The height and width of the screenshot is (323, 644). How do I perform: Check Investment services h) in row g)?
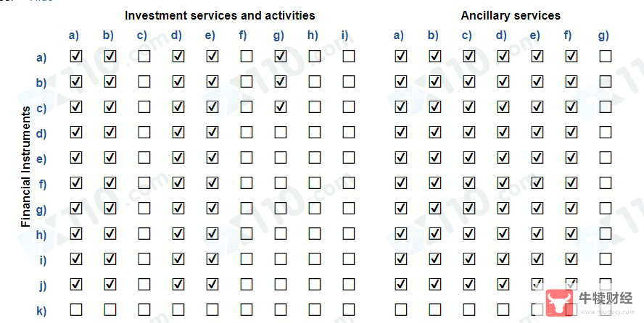315,209
